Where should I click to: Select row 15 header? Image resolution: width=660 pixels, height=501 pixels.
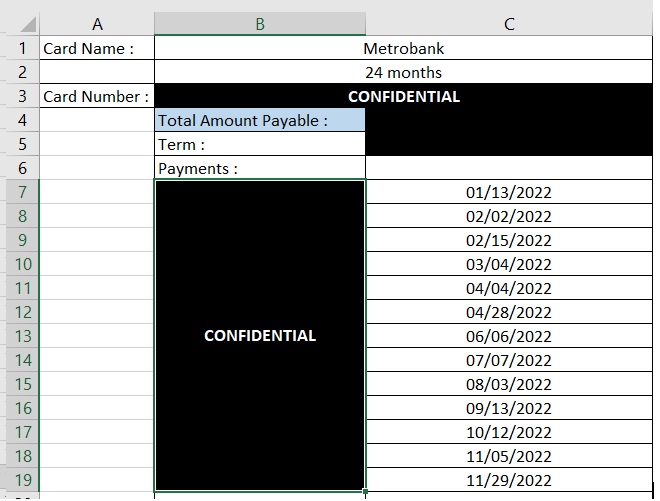22,384
